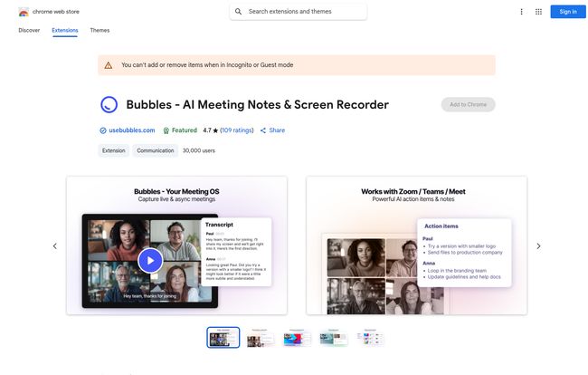
Task: Click the '30,000 users' text
Action: click(x=199, y=150)
